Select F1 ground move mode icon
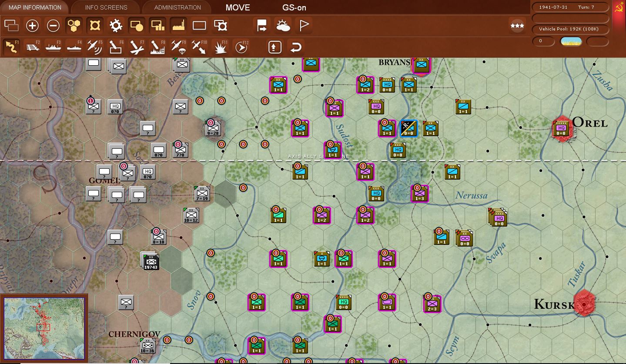The width and height of the screenshot is (626, 364). pyautogui.click(x=11, y=47)
